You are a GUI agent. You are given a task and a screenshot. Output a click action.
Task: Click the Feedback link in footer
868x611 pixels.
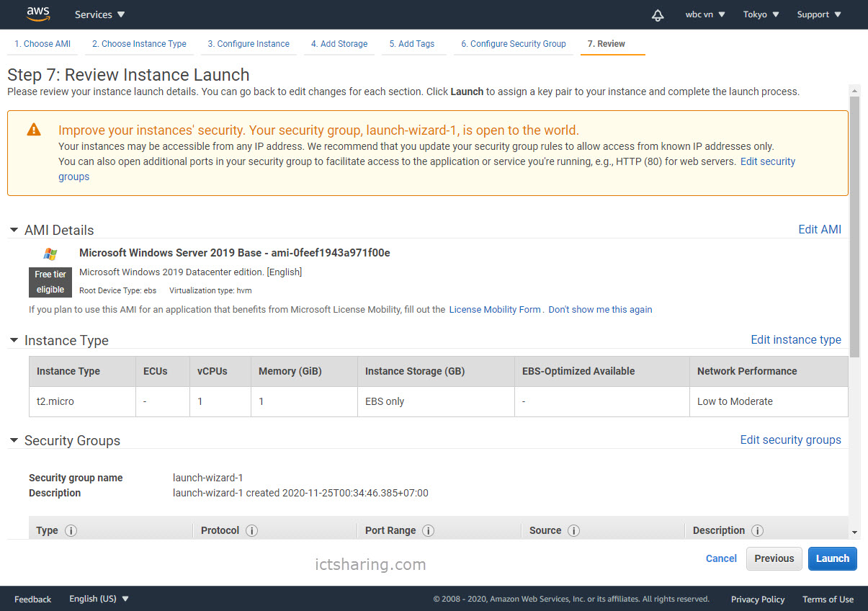pyautogui.click(x=32, y=599)
